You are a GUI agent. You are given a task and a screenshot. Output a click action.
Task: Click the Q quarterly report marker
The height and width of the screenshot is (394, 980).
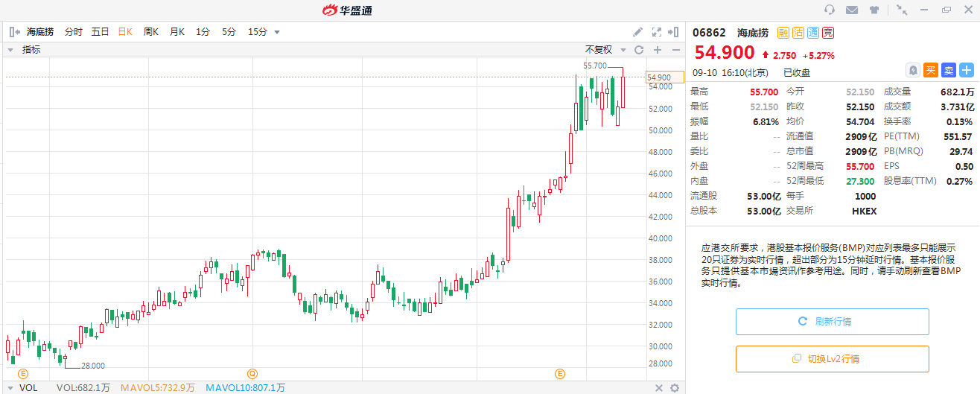click(x=252, y=373)
